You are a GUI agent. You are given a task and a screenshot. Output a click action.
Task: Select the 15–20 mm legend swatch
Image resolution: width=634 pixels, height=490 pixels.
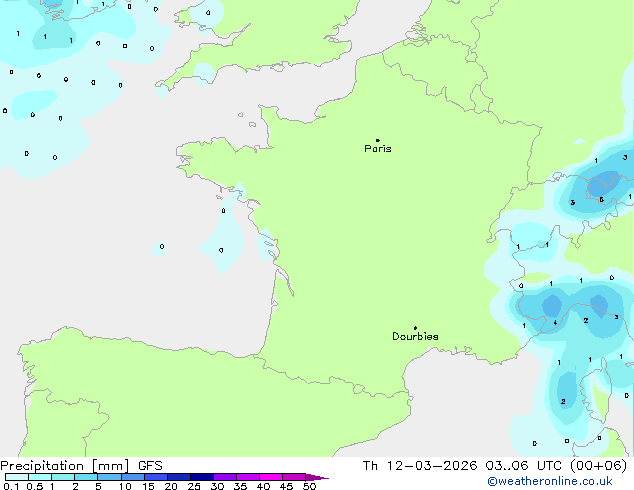coord(155,477)
